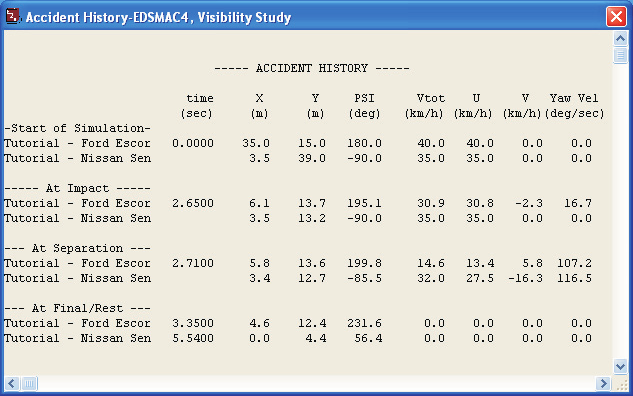Click the At Separation section label
Image resolution: width=633 pixels, height=396 pixels.
pos(77,248)
